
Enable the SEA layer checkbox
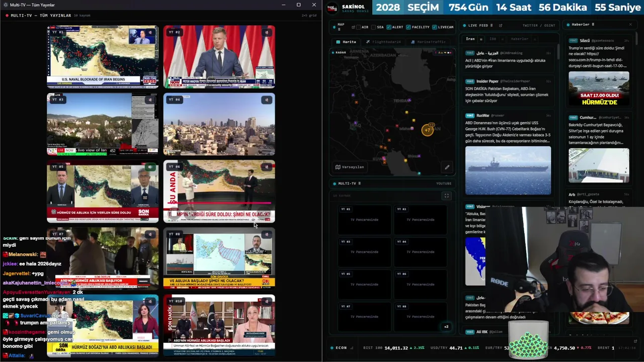[373, 27]
